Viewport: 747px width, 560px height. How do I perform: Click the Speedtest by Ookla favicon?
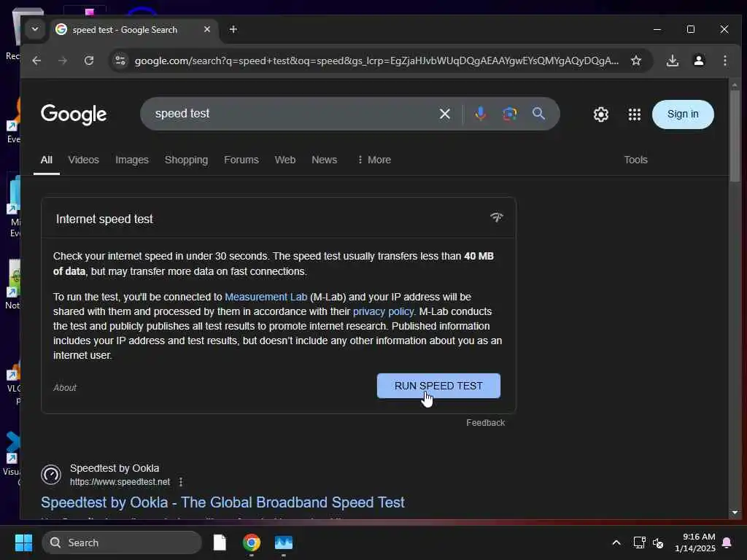click(x=51, y=475)
